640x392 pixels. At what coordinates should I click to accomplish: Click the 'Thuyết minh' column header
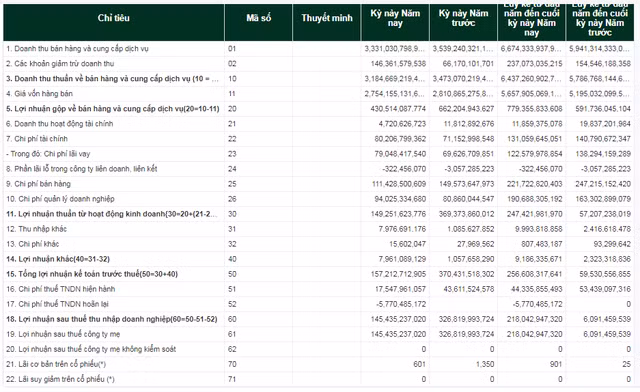click(327, 22)
